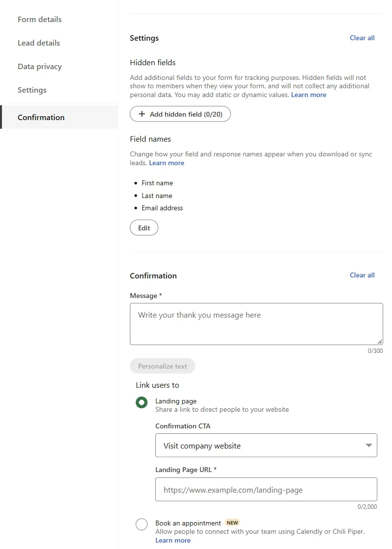Add a hidden field (0/20)
392x549 pixels.
click(x=180, y=114)
